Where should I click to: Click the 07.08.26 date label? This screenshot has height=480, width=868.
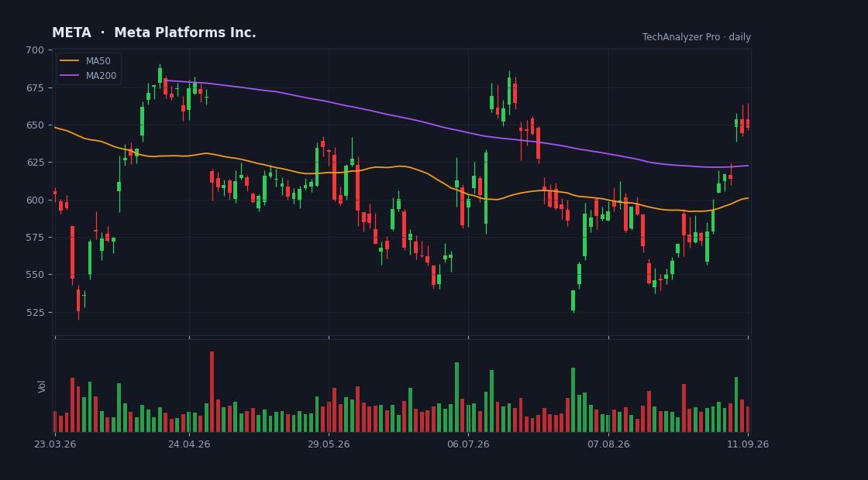(x=608, y=444)
